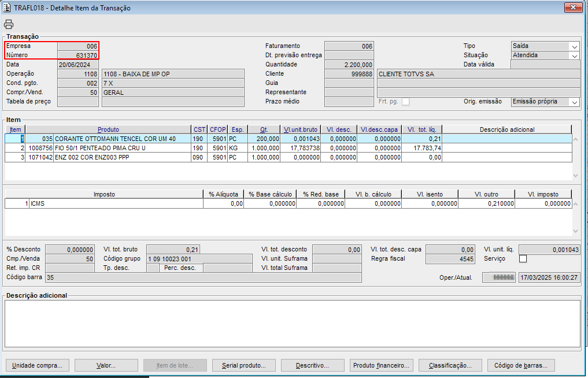Click the CFOP column header
The height and width of the screenshot is (378, 588).
(x=218, y=129)
